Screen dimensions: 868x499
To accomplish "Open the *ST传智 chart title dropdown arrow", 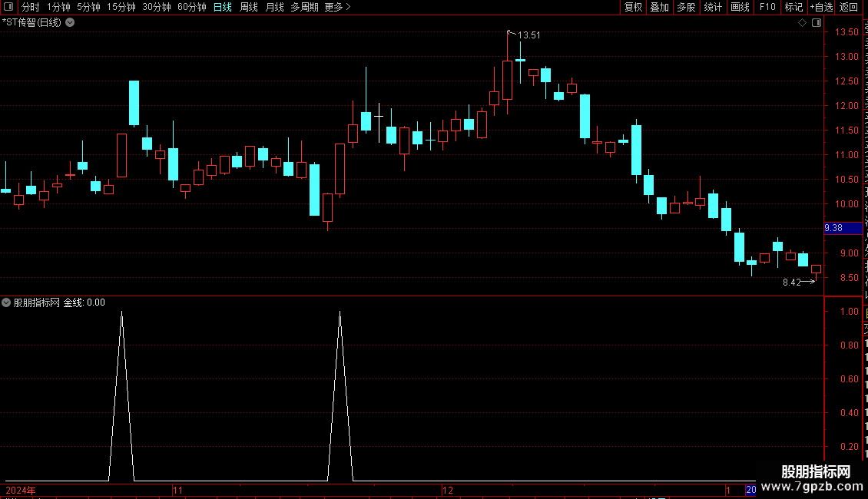I will point(71,22).
